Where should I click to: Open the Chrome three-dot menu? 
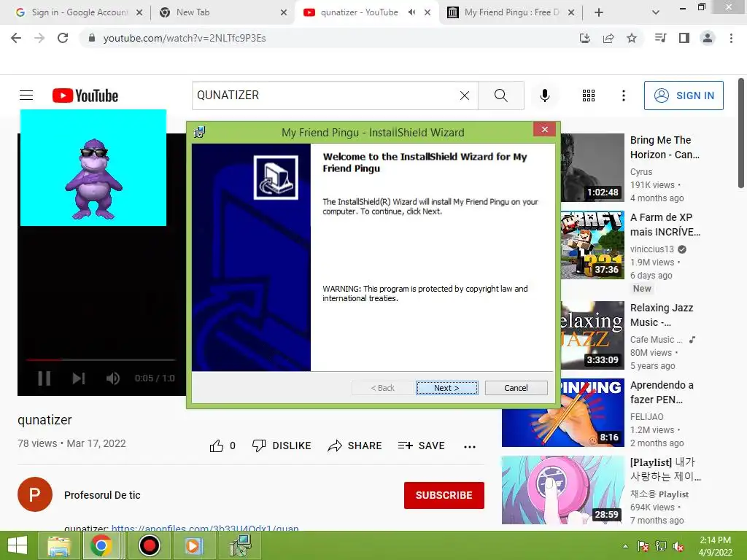point(731,38)
